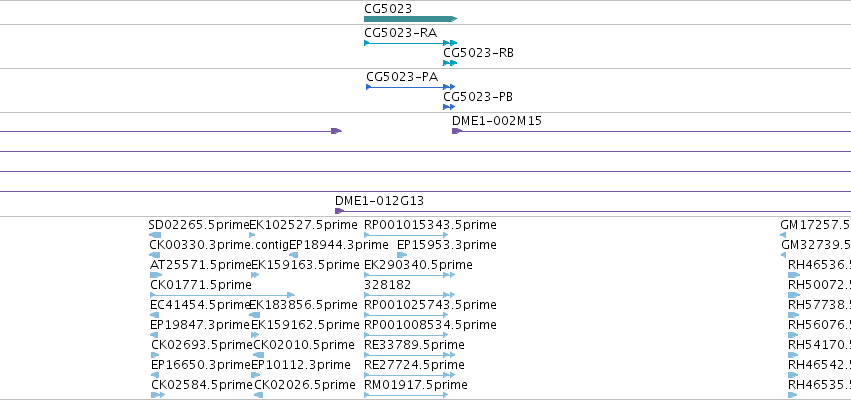Select the CK01771.5prime EST feature line
The height and width of the screenshot is (400, 851).
(222, 295)
